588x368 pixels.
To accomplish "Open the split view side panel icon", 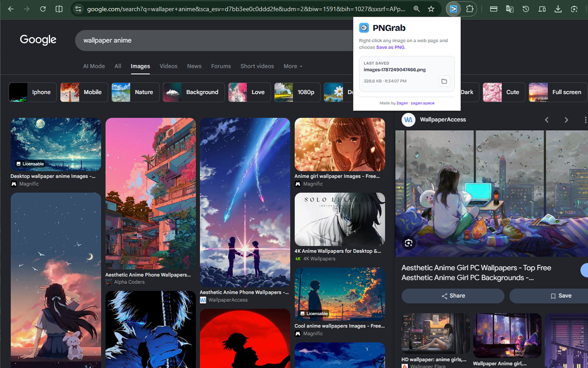I will tap(59, 9).
